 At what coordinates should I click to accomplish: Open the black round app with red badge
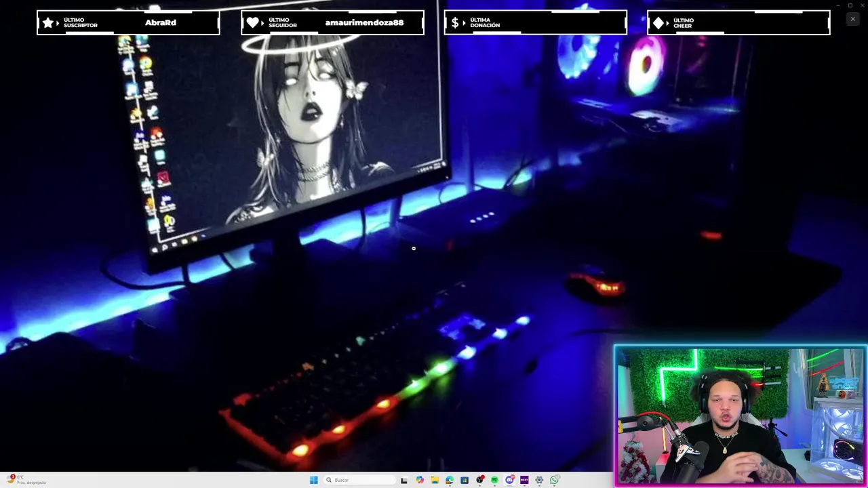480,480
